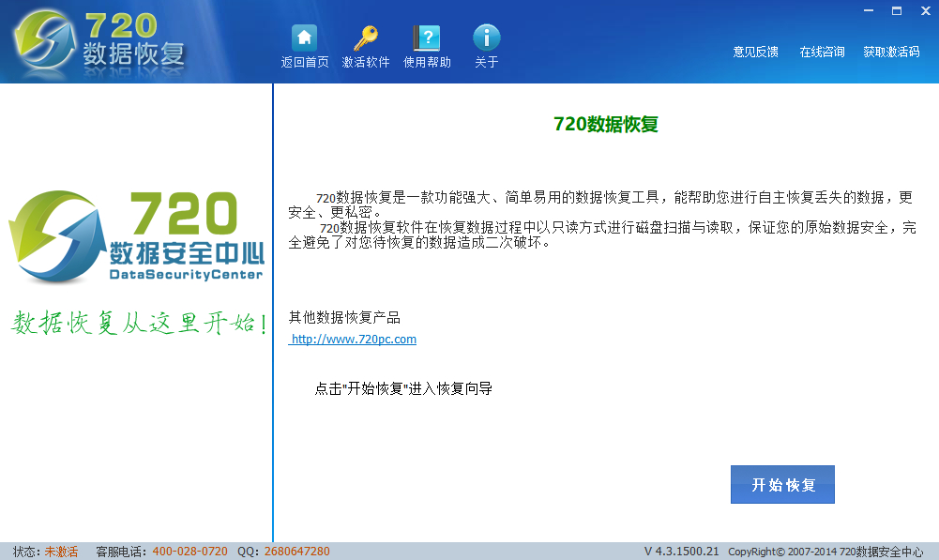Click the 返回首页 home icon

pos(304,38)
